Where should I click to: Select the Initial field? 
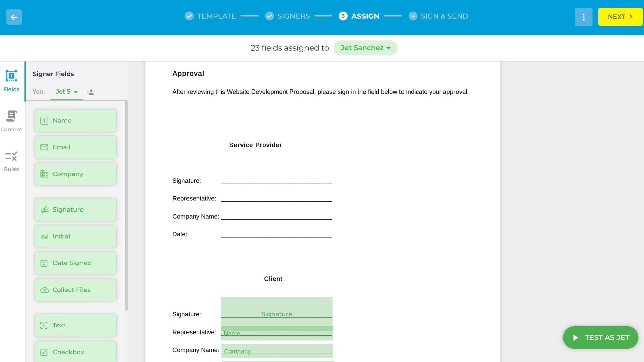pos(75,236)
